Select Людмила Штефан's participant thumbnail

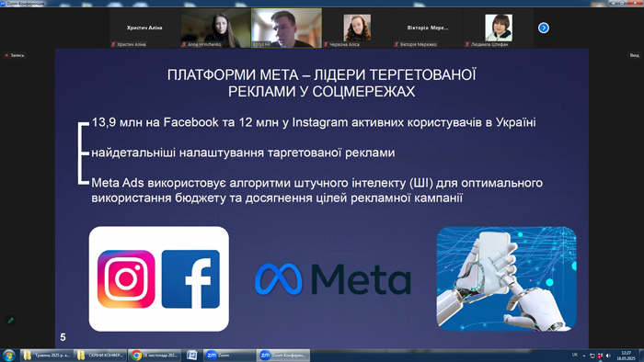[x=499, y=28]
